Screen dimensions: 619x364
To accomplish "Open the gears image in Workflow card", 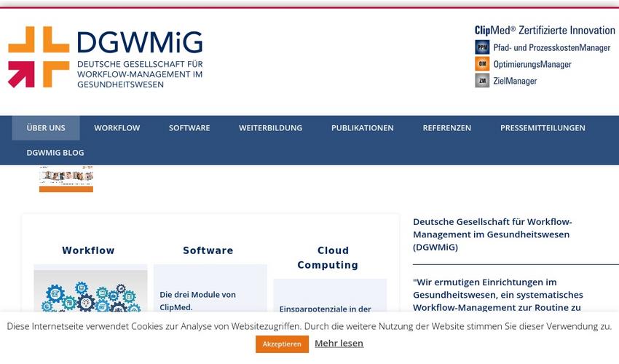I will tap(90, 291).
